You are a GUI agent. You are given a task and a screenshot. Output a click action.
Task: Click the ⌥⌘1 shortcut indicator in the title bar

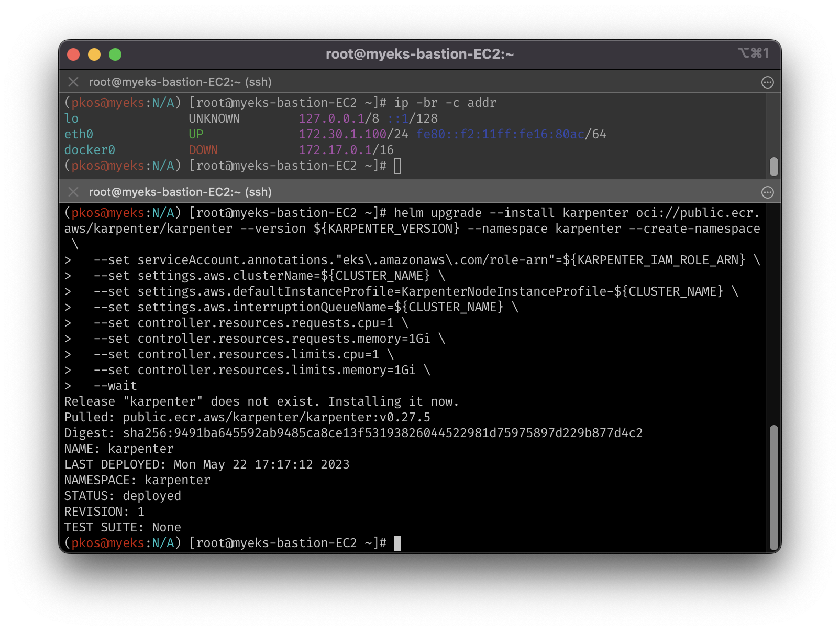point(753,53)
